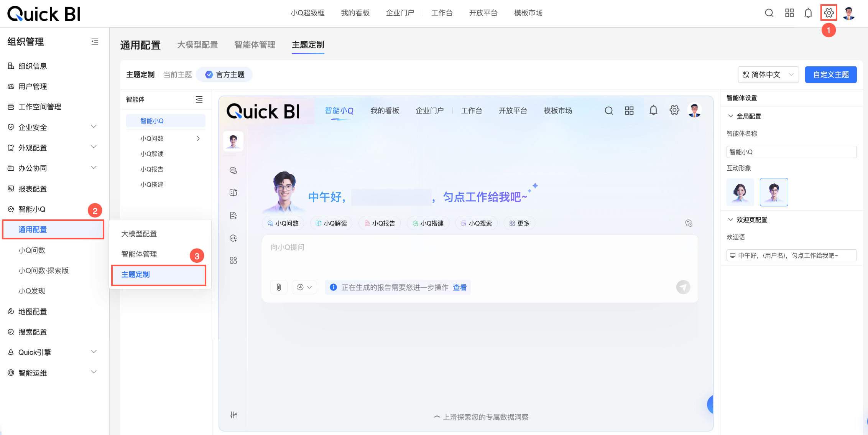Open the search icon in the top header

click(x=769, y=13)
